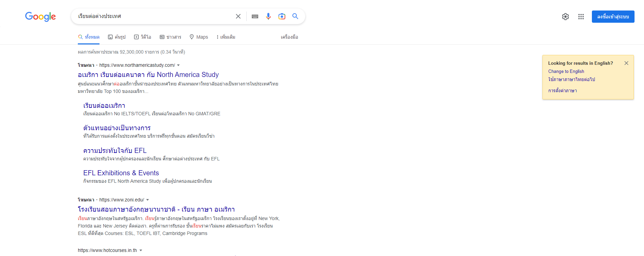The image size is (644, 256).
Task: Click the magnifying glass search button
Action: click(x=295, y=16)
